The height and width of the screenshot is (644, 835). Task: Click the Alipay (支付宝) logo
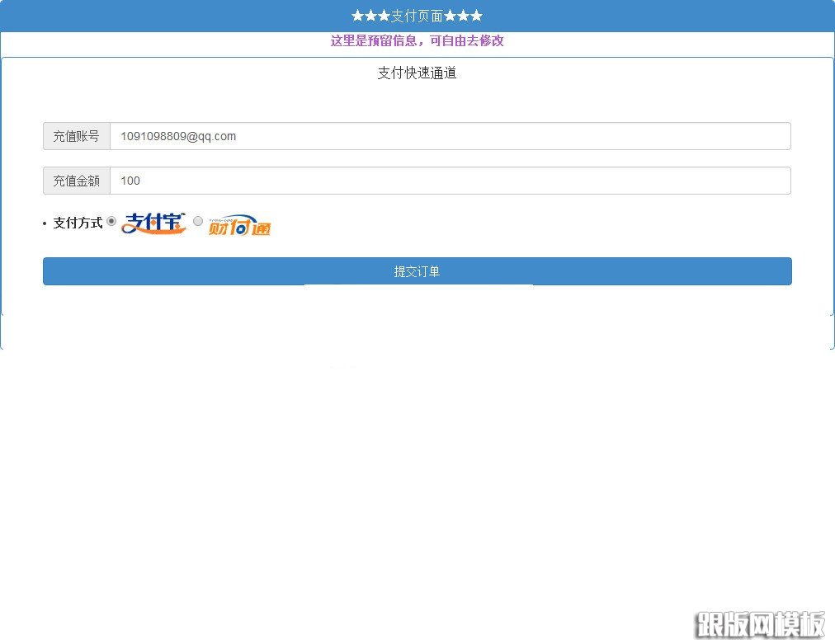[154, 223]
